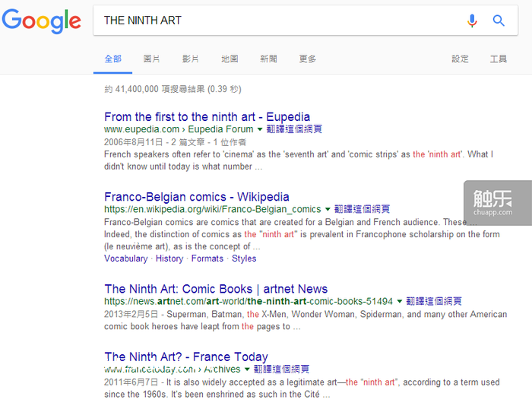Switch to the 圖片 (Images) tab
The image size is (532, 406).
pyautogui.click(x=152, y=59)
